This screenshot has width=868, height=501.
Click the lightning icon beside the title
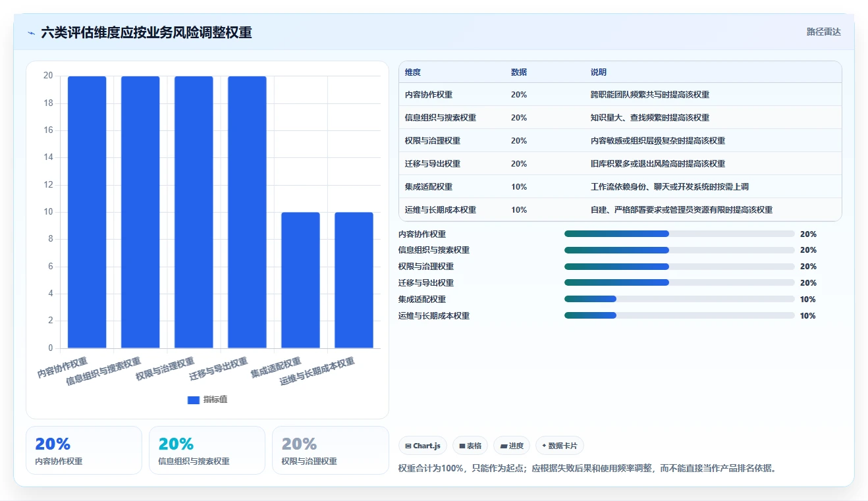31,33
